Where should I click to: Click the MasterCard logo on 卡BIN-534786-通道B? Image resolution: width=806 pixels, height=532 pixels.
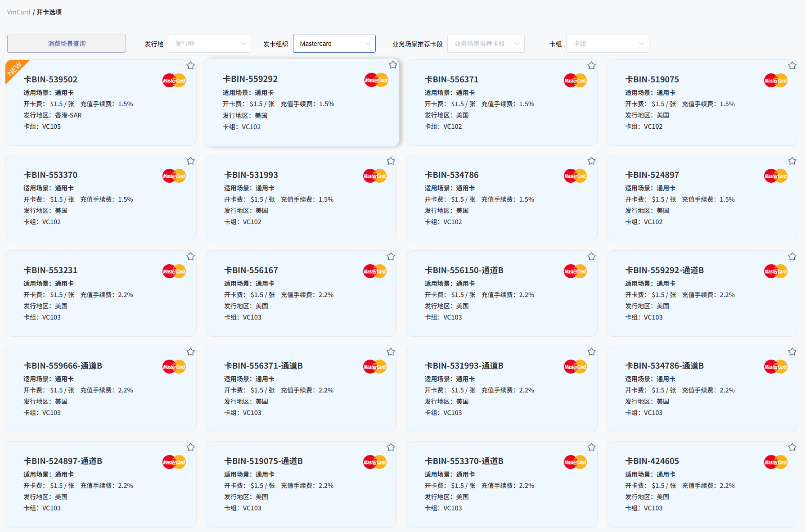pos(775,366)
